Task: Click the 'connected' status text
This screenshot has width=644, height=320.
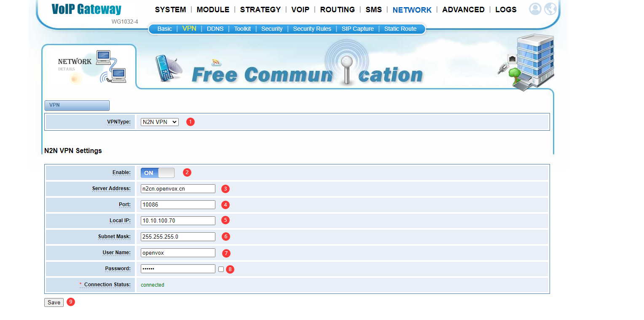Action: coord(153,285)
